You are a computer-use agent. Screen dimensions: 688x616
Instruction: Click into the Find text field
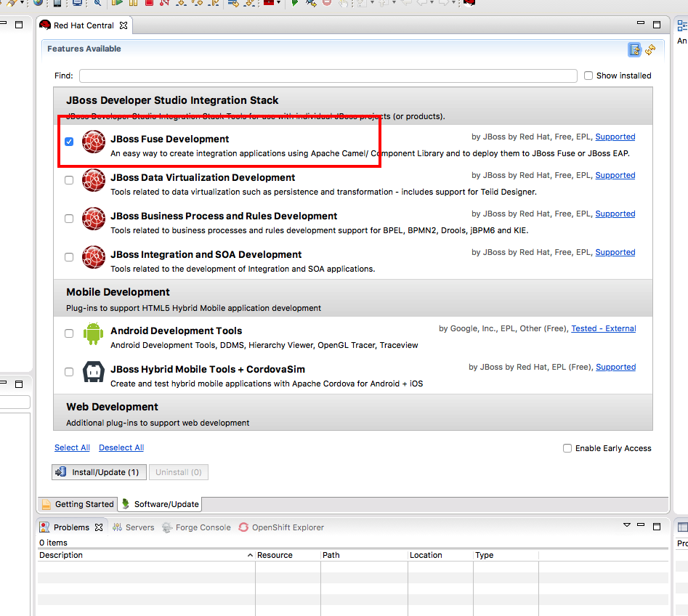pyautogui.click(x=328, y=76)
